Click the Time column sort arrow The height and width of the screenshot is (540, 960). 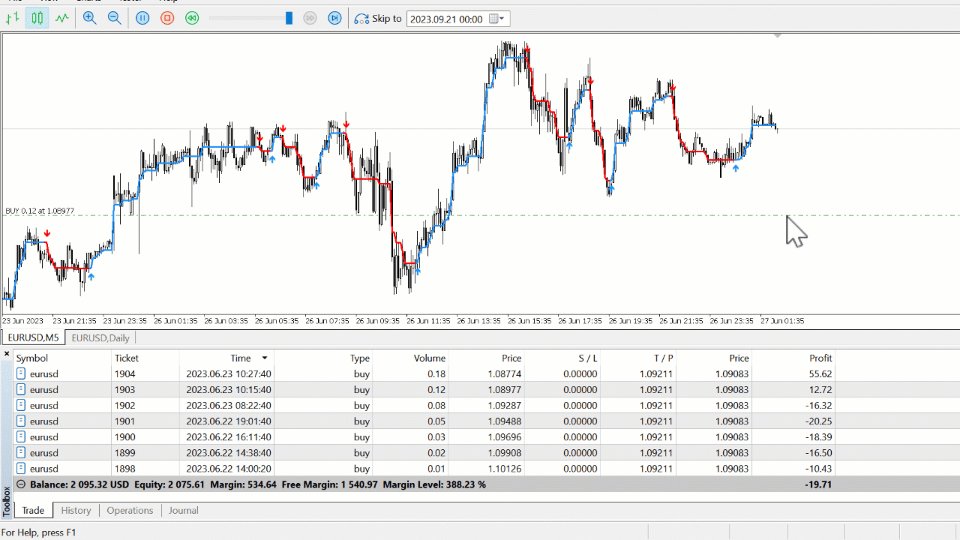click(264, 358)
